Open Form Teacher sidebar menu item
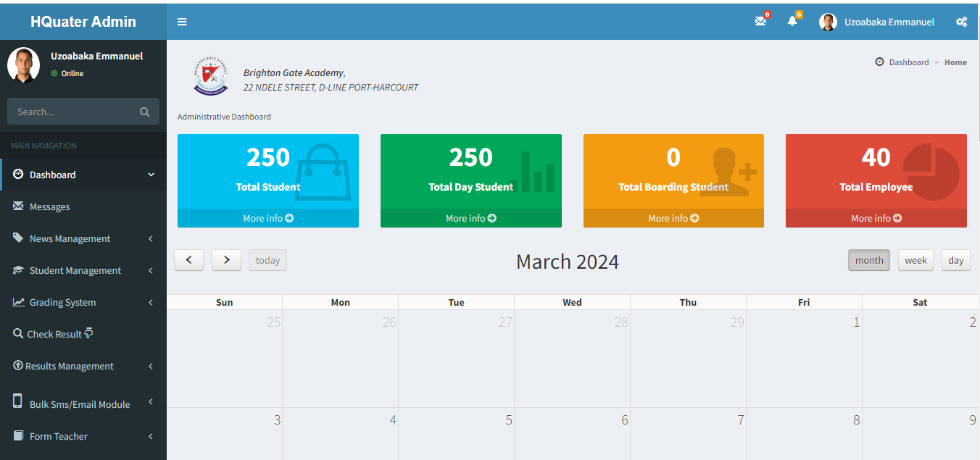The image size is (980, 460). coord(58,436)
